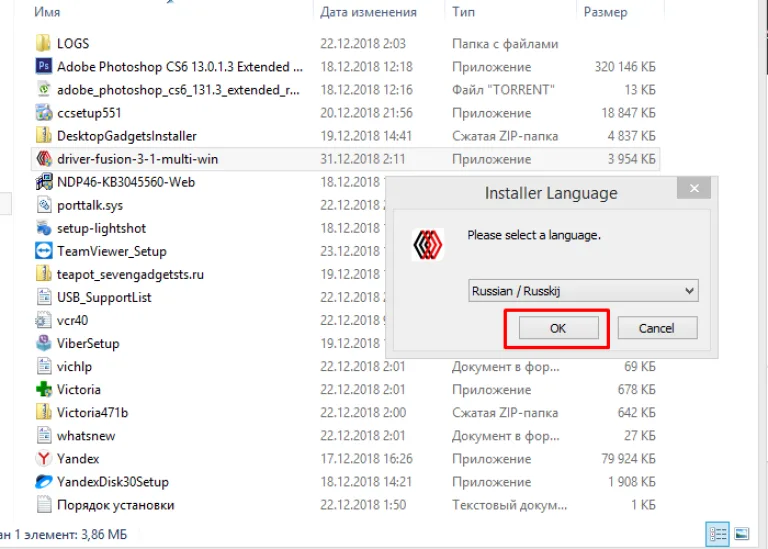
Task: Click the size value 18 847 КБ
Action: coord(628,113)
